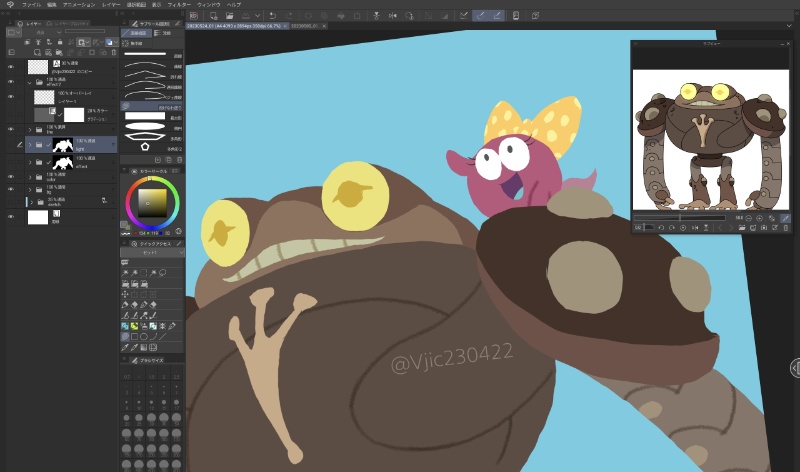Delete the selected layer with trash icon
The image size is (800, 472).
[114, 53]
